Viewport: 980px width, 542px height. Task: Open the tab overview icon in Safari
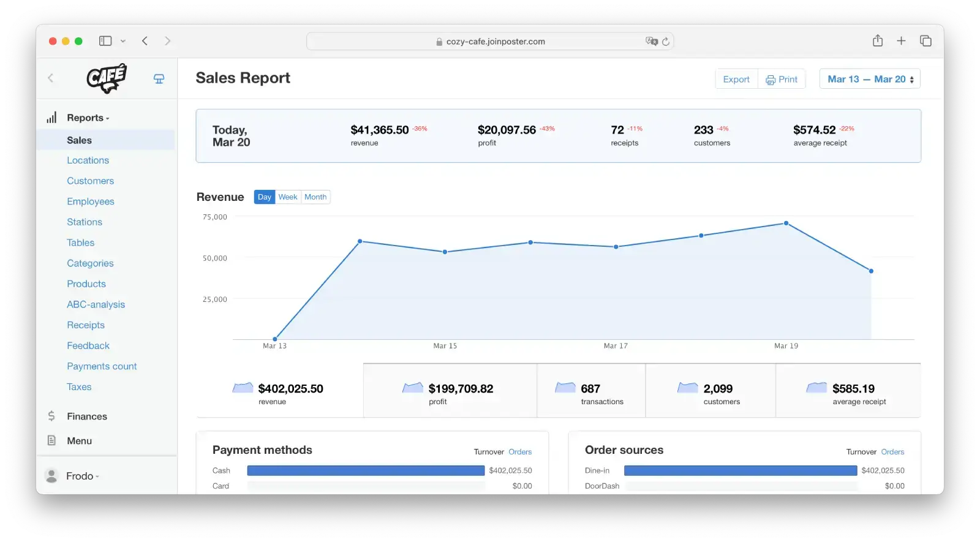pyautogui.click(x=925, y=41)
